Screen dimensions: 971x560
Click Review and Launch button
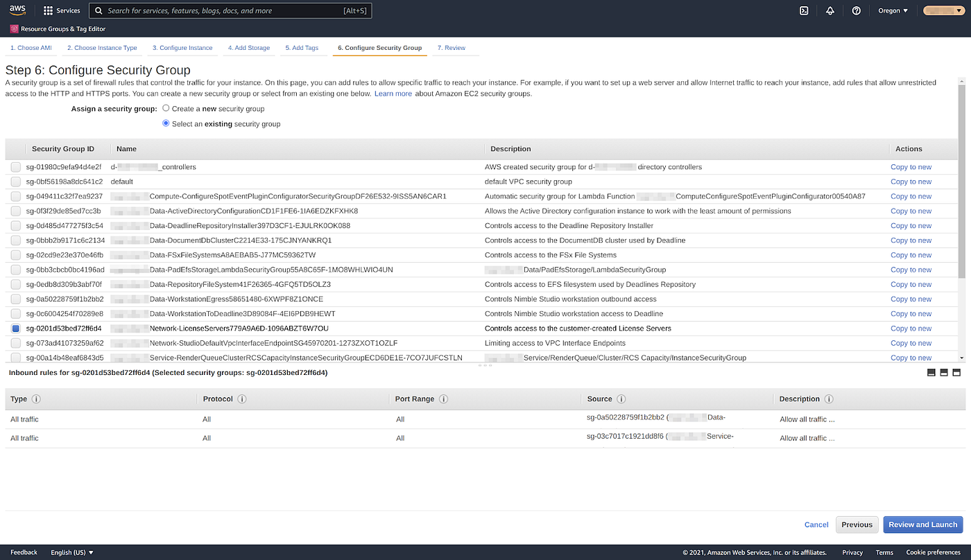(923, 525)
